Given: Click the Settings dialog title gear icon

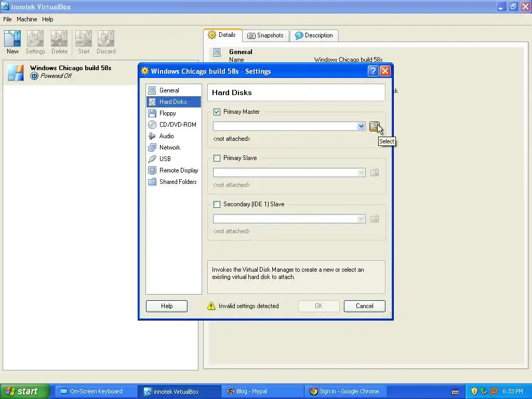Looking at the screenshot, I should pos(145,71).
